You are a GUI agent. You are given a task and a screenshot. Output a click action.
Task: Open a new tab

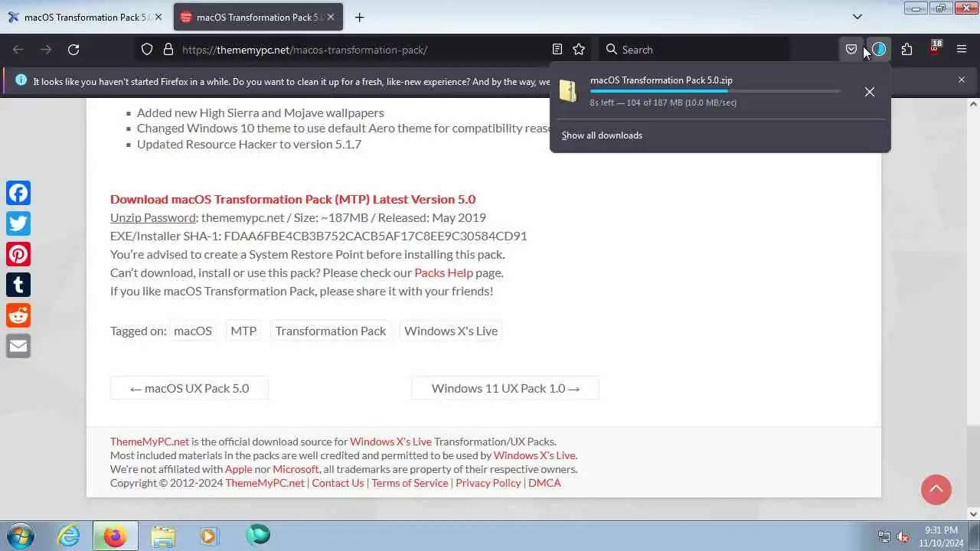(x=359, y=17)
